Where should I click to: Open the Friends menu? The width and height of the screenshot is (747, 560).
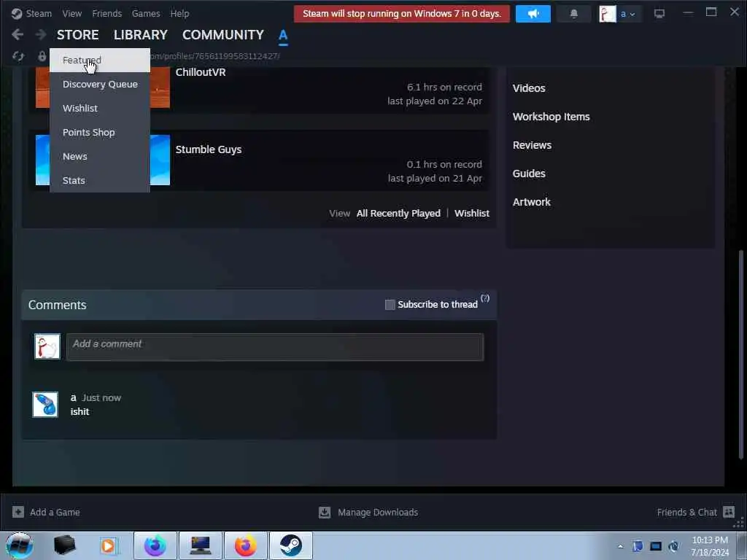tap(107, 13)
